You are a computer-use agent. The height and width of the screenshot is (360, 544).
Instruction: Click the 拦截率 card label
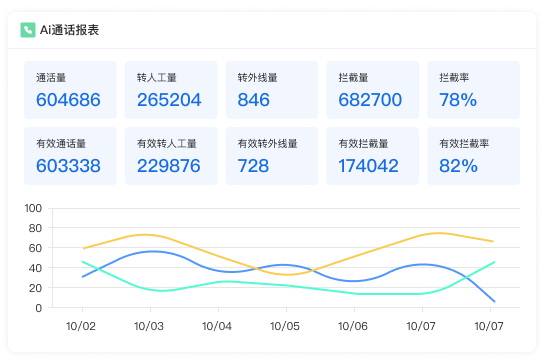[454, 78]
